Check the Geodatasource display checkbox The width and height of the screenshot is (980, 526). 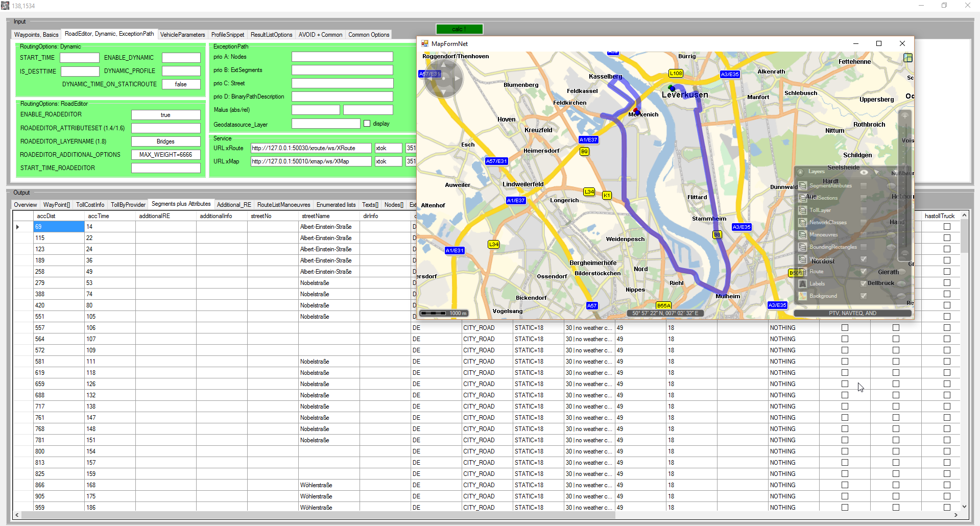point(367,124)
